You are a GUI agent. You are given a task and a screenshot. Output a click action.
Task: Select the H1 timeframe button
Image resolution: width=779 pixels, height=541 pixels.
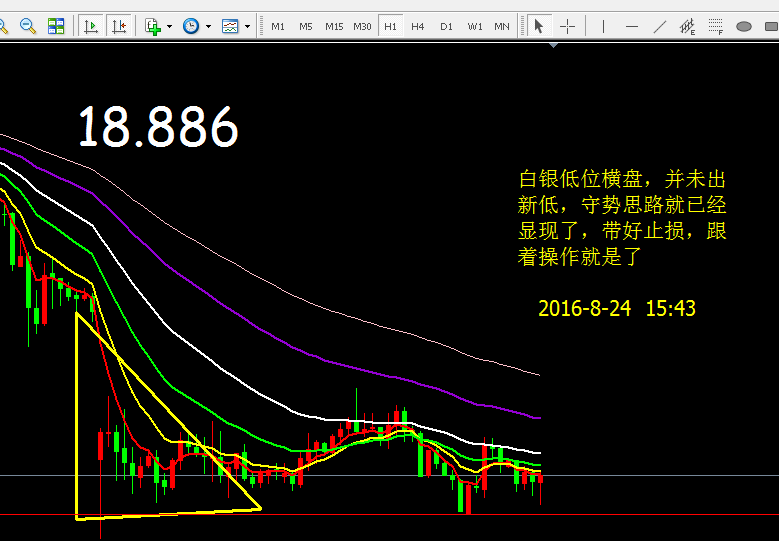[x=390, y=26]
